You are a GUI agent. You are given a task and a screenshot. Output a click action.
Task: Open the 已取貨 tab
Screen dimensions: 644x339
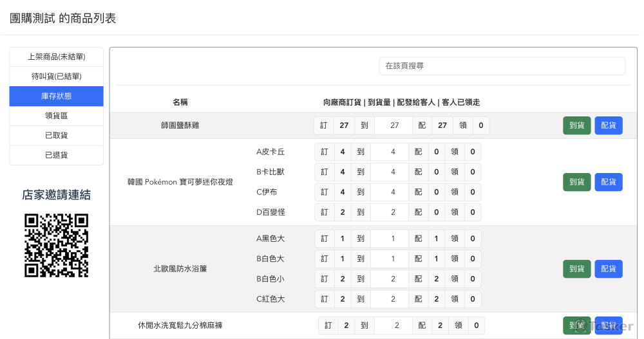tap(56, 136)
